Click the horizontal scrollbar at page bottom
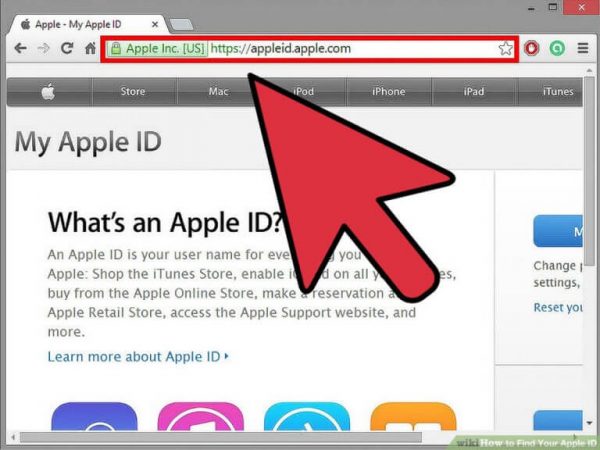Image resolution: width=600 pixels, height=450 pixels. point(250,437)
